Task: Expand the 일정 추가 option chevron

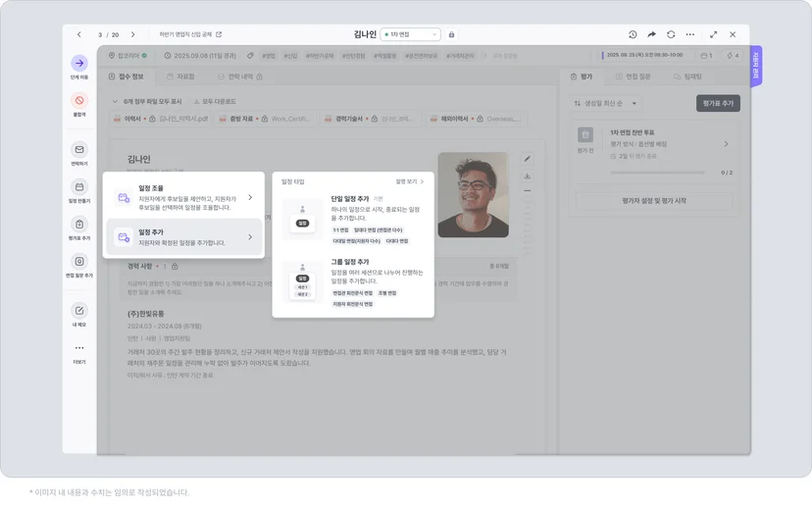Action: coord(250,237)
